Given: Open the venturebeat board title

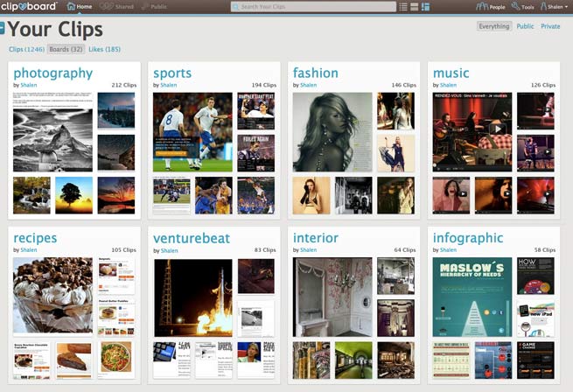Looking at the screenshot, I should [192, 238].
